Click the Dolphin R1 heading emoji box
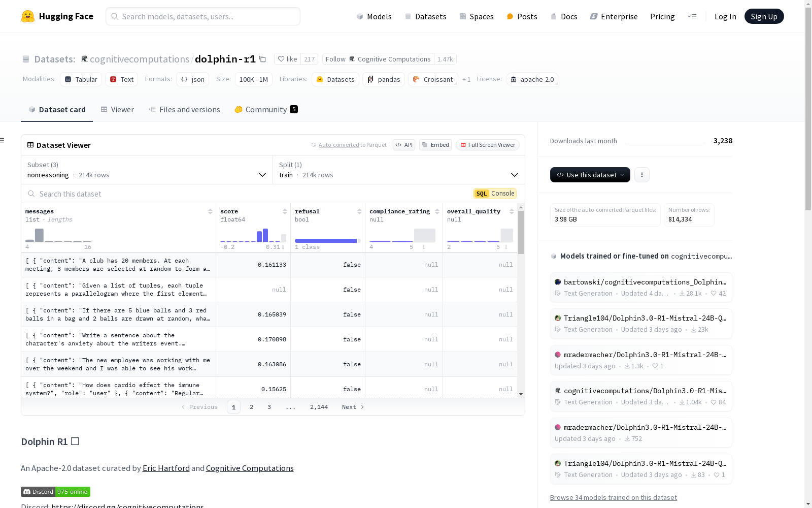The height and width of the screenshot is (508, 812). pyautogui.click(x=75, y=441)
